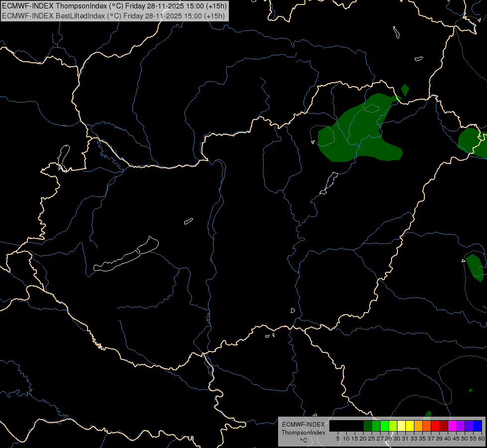Click the large elongated lake outline (Balaton)
This screenshot has width=487, height=448.
[126, 254]
